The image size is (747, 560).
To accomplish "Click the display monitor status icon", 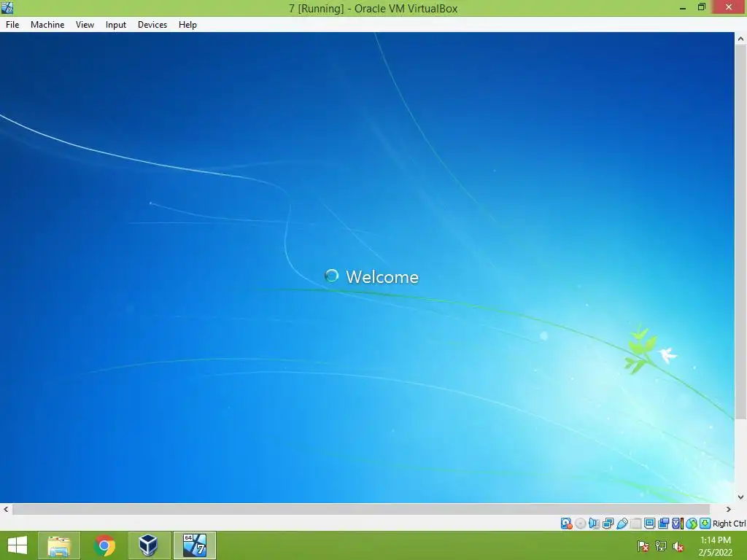I will (x=650, y=524).
